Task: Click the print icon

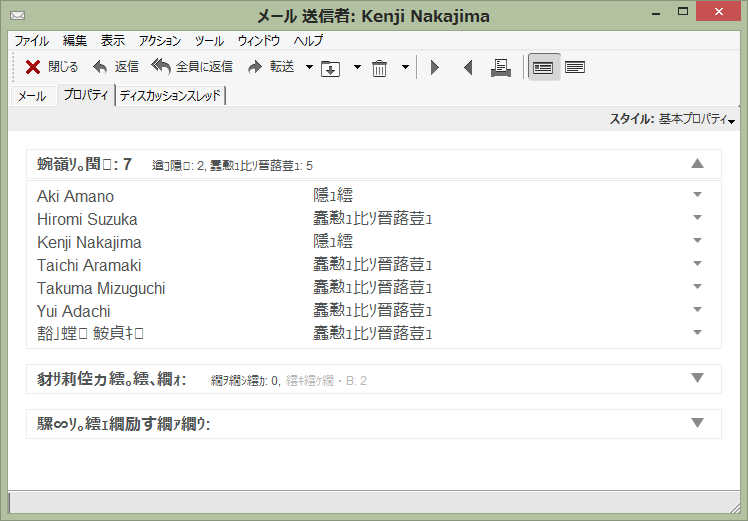Action: (x=501, y=68)
